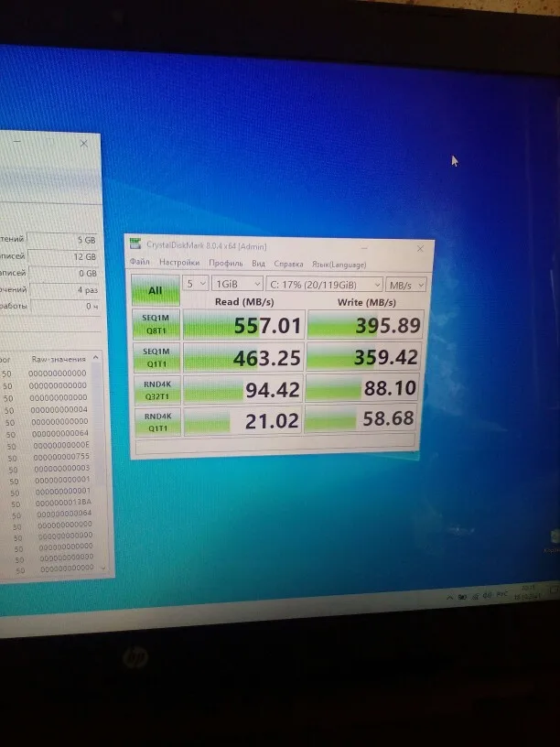The image size is (560, 747).
Task: Open the 1GiB test size dropdown
Action: tap(237, 284)
